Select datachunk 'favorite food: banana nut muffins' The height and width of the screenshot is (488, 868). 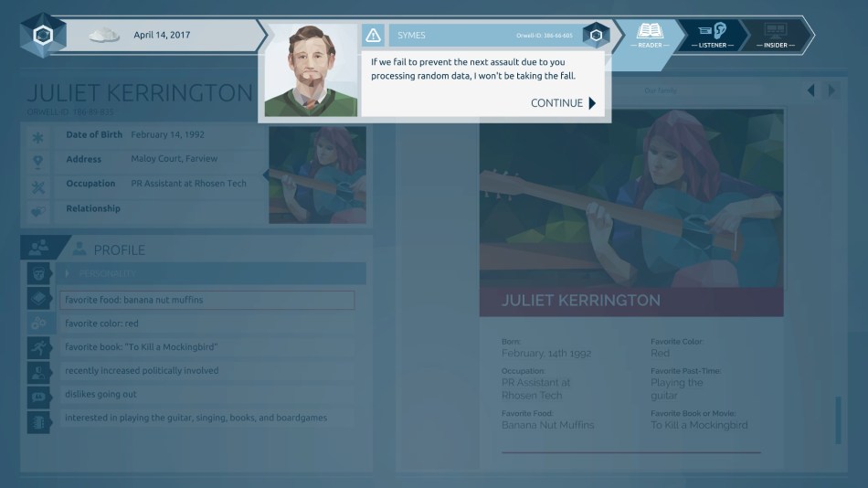pyautogui.click(x=207, y=300)
